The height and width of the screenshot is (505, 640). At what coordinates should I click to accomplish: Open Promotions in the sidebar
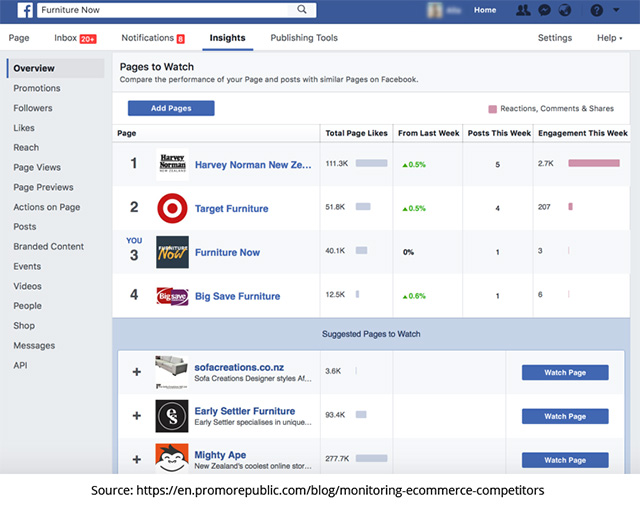tap(37, 88)
